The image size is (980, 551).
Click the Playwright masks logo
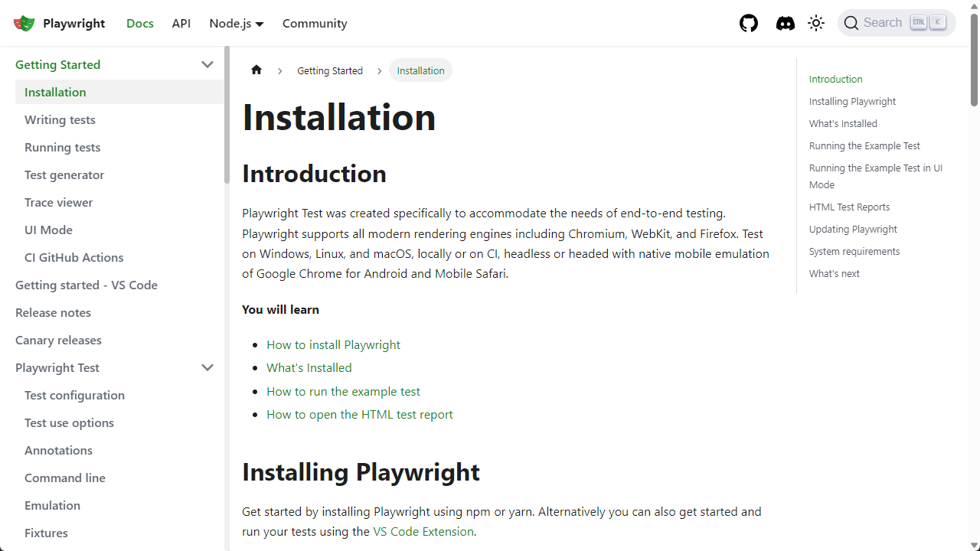click(24, 23)
